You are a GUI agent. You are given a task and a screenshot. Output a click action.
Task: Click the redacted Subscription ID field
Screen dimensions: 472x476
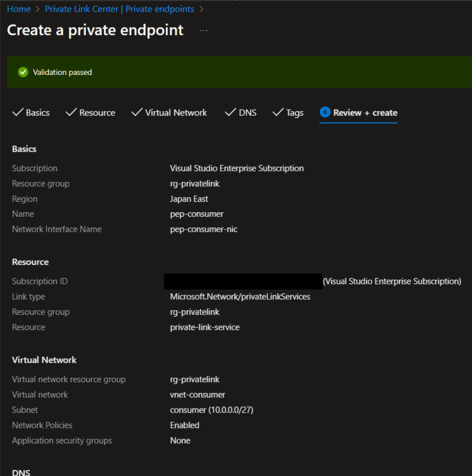tap(243, 281)
